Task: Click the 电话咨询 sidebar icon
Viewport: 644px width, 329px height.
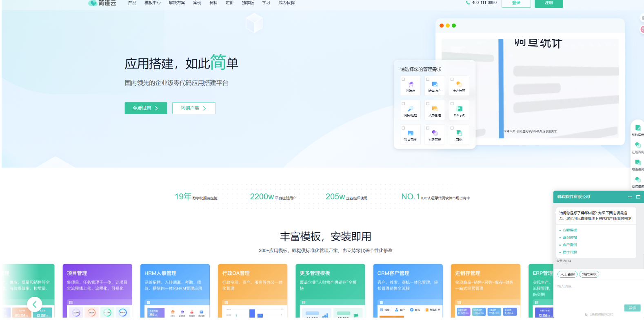Action: (x=637, y=162)
